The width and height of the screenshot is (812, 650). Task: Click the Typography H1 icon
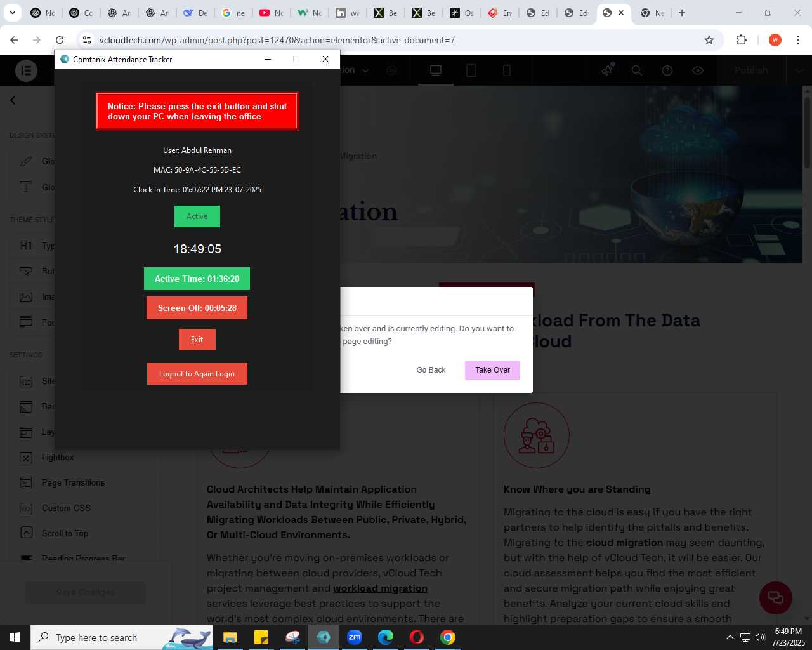coord(26,246)
